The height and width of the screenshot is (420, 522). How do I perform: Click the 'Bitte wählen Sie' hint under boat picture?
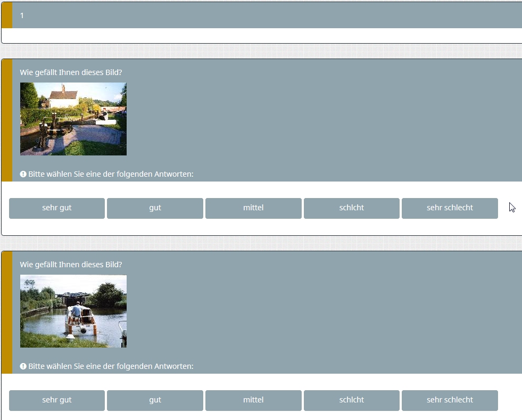[111, 366]
